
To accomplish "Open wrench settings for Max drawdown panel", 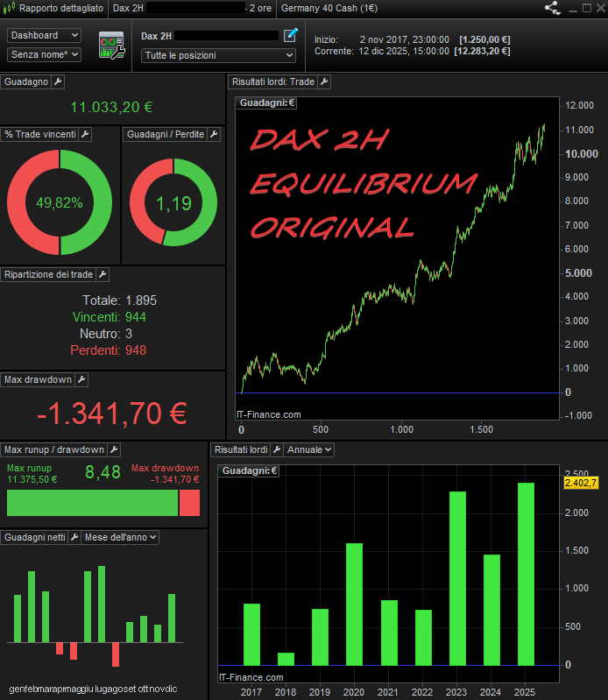I will (81, 379).
